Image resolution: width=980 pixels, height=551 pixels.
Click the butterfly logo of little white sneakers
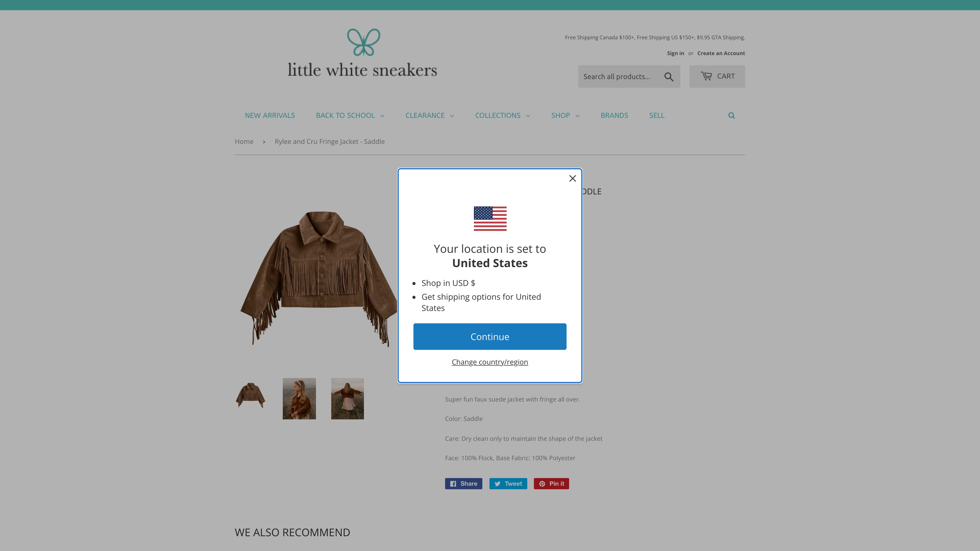click(x=363, y=42)
